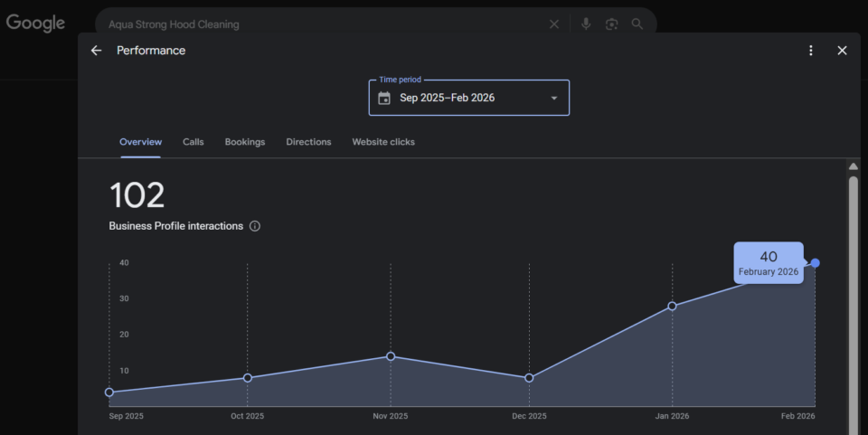The width and height of the screenshot is (868, 435).
Task: Expand the Time period dropdown arrow
Action: 554,98
